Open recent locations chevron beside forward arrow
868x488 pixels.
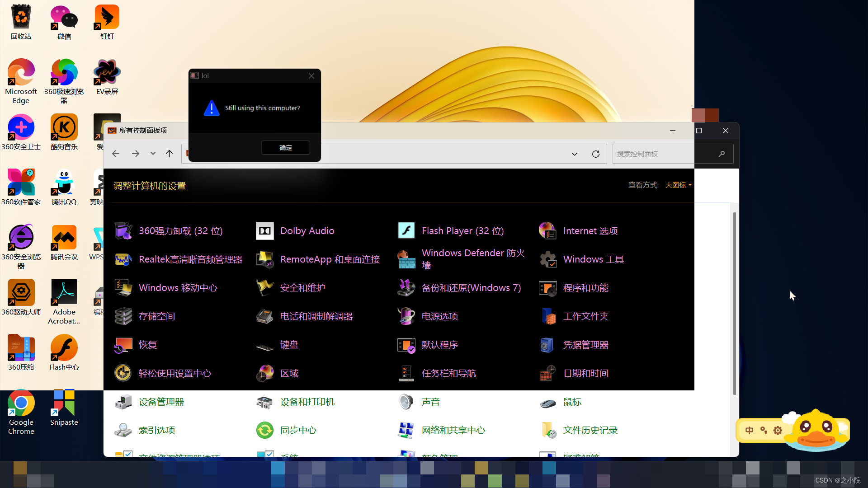[x=153, y=154]
